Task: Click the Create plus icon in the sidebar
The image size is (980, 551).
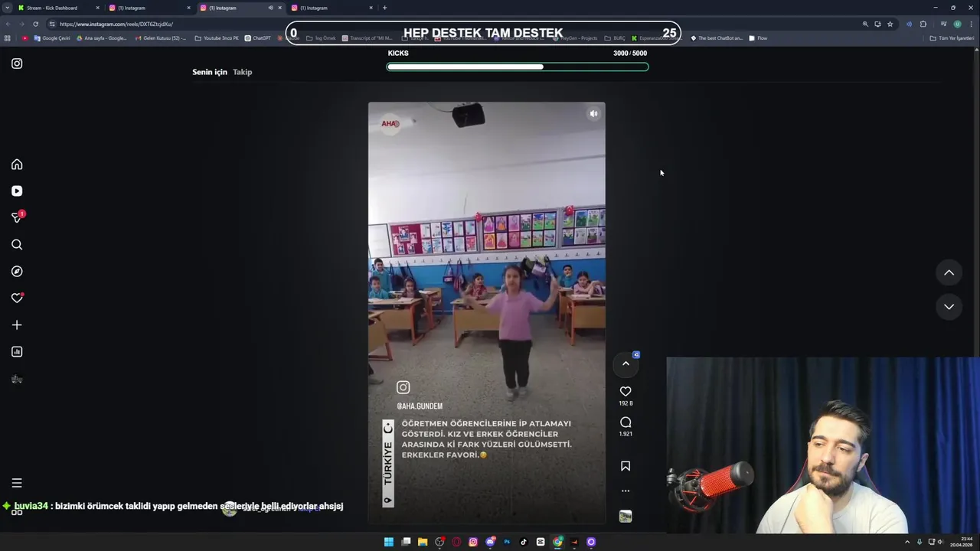Action: (17, 325)
